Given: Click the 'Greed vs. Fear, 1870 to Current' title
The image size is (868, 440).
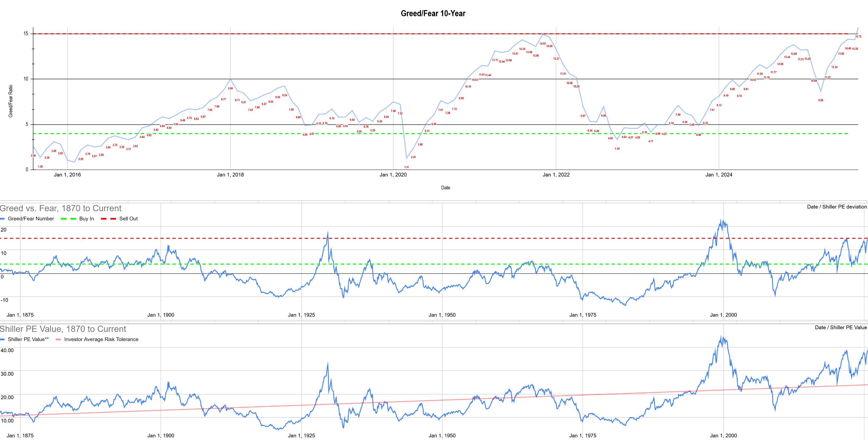Looking at the screenshot, I should tap(60, 208).
